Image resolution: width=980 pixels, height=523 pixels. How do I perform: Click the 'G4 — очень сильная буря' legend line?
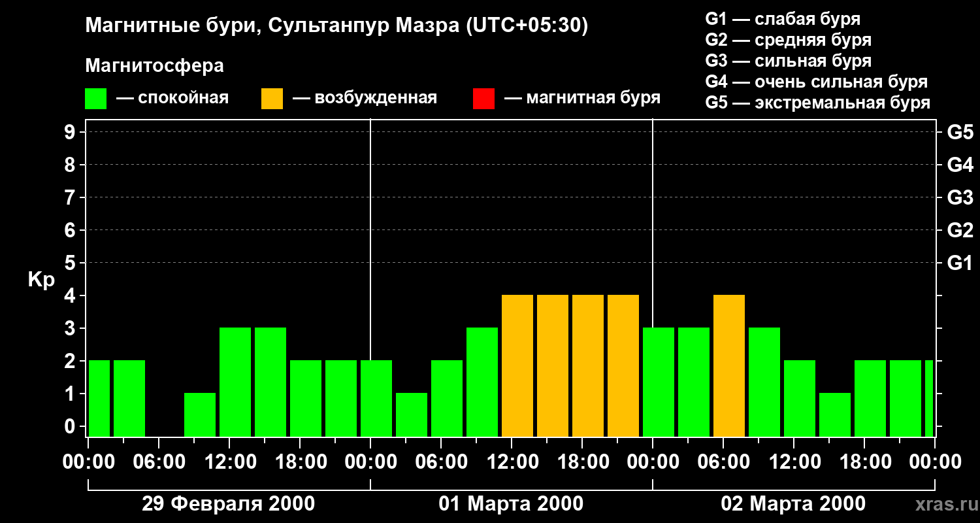(x=816, y=82)
